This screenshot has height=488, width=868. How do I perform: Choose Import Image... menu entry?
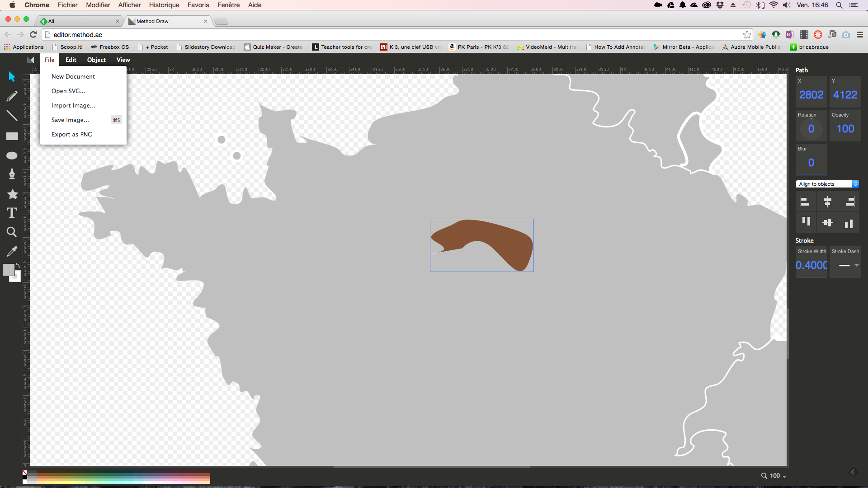pos(73,105)
